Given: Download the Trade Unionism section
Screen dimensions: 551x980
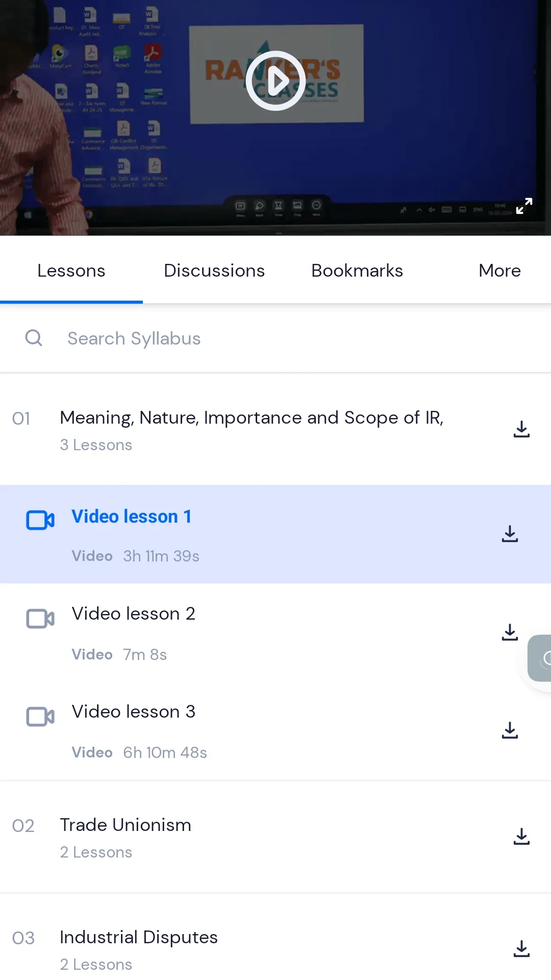Looking at the screenshot, I should (521, 837).
